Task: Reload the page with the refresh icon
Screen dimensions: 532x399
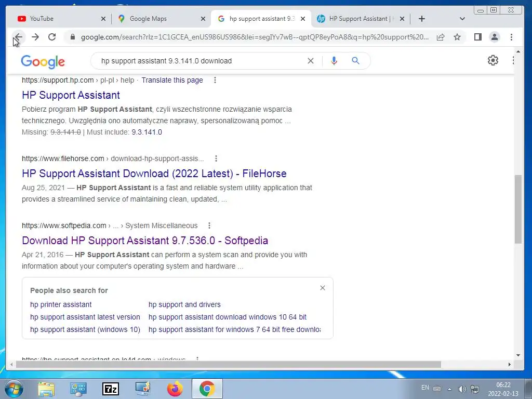Action: click(52, 37)
